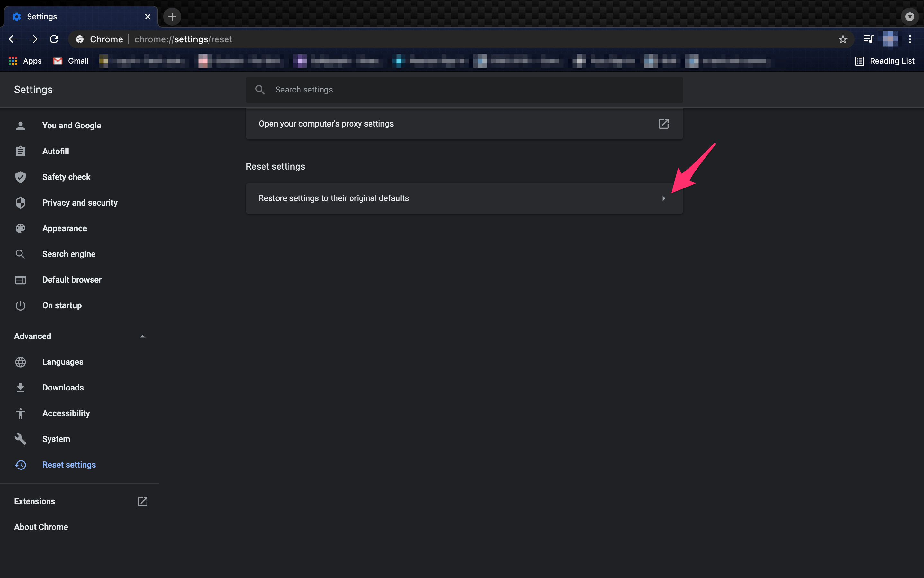Click the Apps grid shortcut
This screenshot has height=578, width=924.
25,61
